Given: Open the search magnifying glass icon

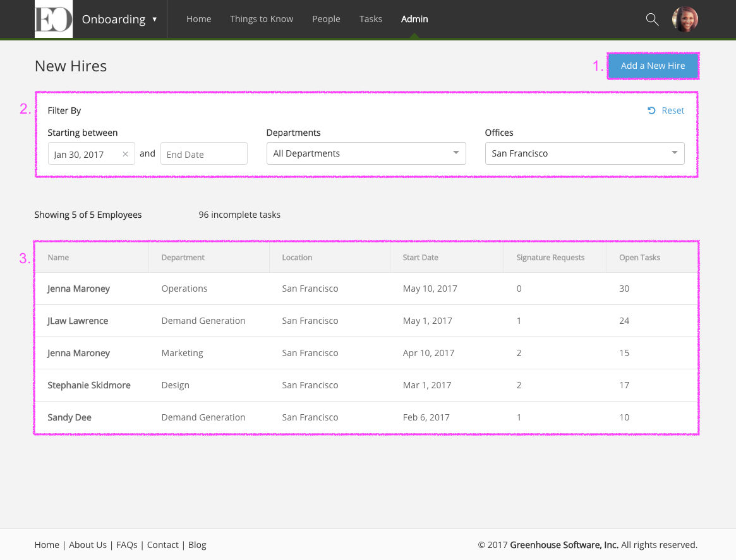Looking at the screenshot, I should [x=652, y=19].
